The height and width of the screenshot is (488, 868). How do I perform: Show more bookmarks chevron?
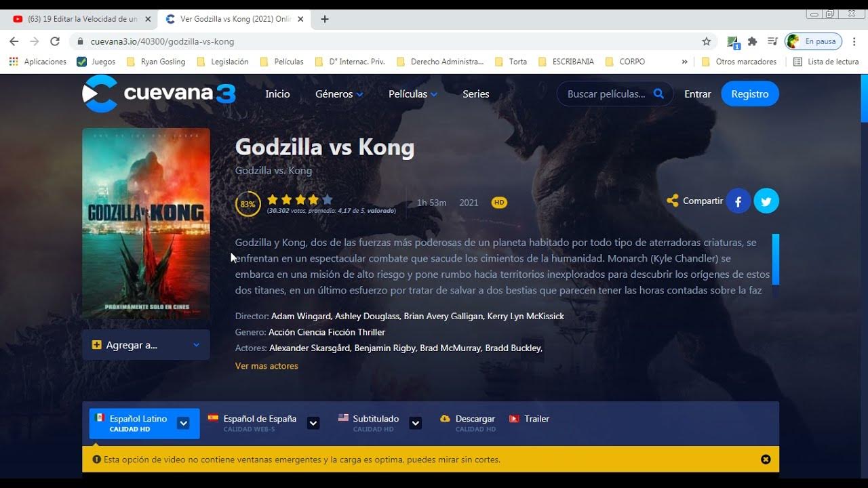[684, 62]
